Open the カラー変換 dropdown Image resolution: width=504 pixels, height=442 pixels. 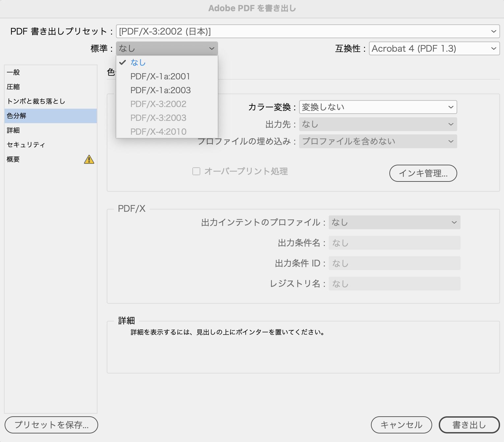(378, 107)
